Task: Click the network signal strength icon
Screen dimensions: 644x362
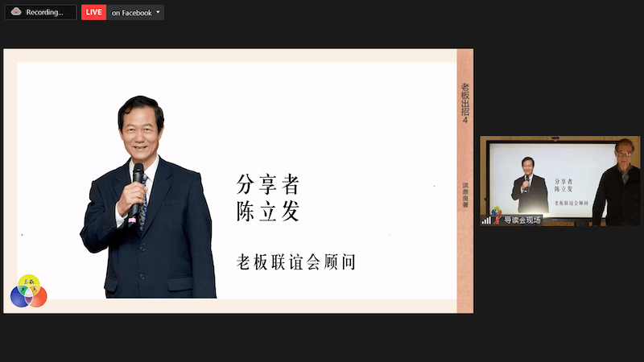Action: 486,220
